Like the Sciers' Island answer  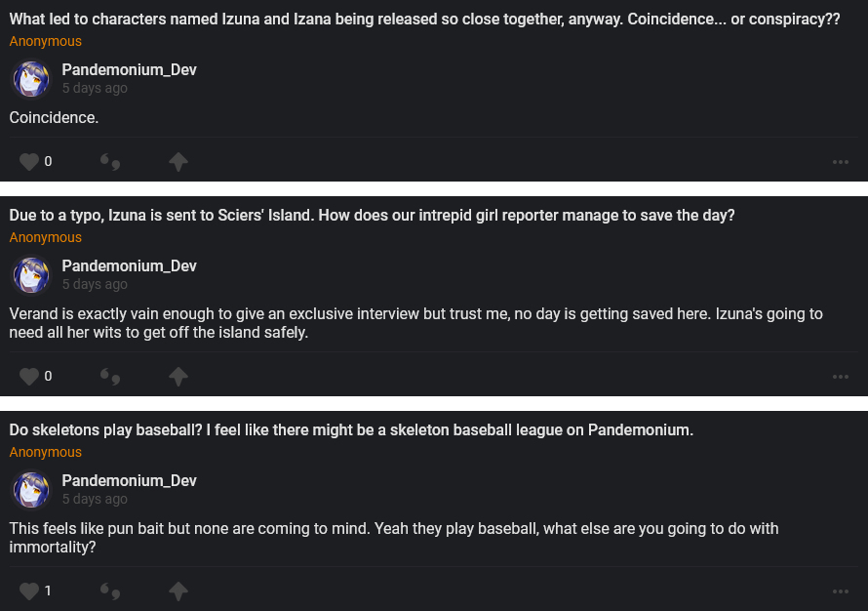[29, 377]
